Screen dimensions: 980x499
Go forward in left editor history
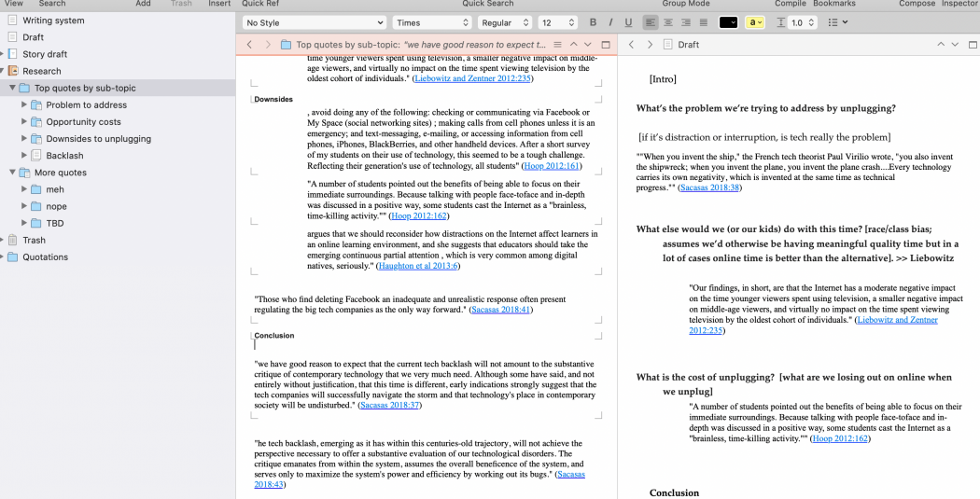[x=268, y=45]
